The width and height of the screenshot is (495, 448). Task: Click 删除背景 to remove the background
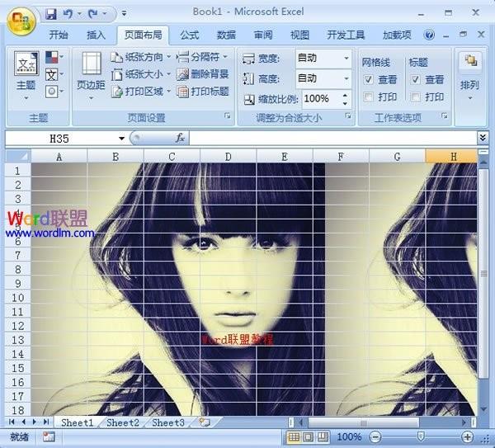click(203, 74)
